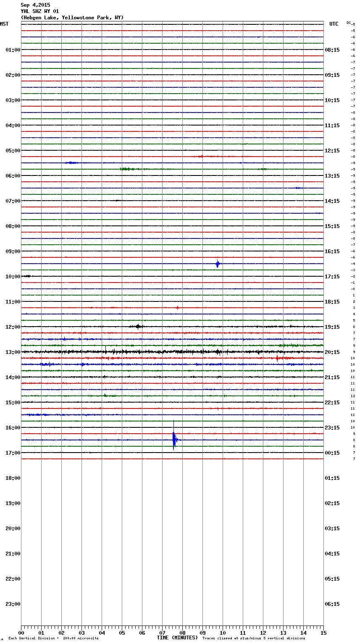Click minute '05' on the bottom time axis

(122, 633)
